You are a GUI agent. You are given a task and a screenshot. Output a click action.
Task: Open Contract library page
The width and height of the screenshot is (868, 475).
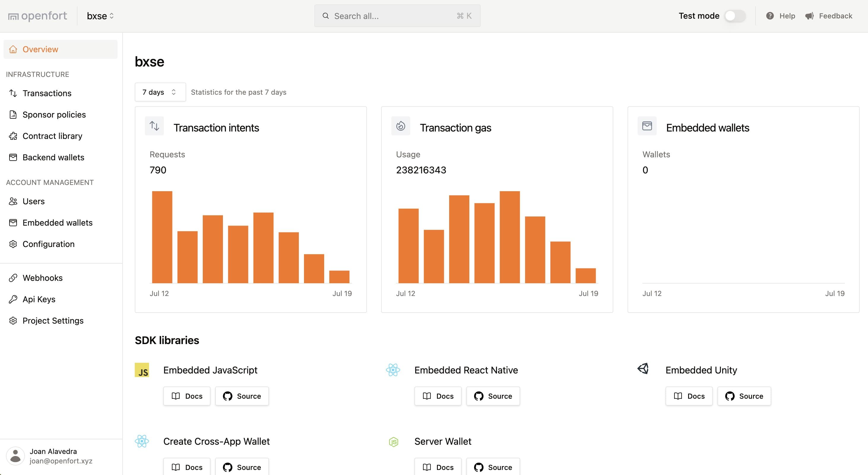61,136
